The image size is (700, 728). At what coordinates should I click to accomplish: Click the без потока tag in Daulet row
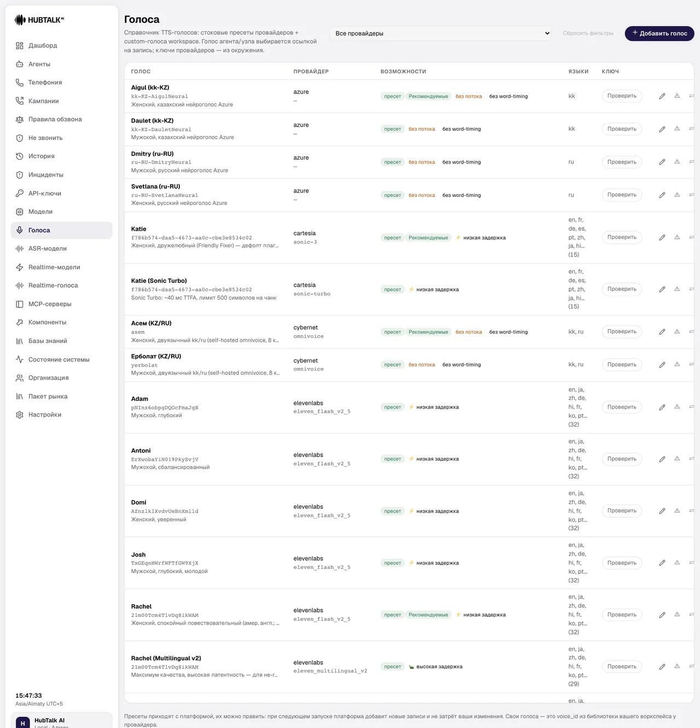pos(422,129)
